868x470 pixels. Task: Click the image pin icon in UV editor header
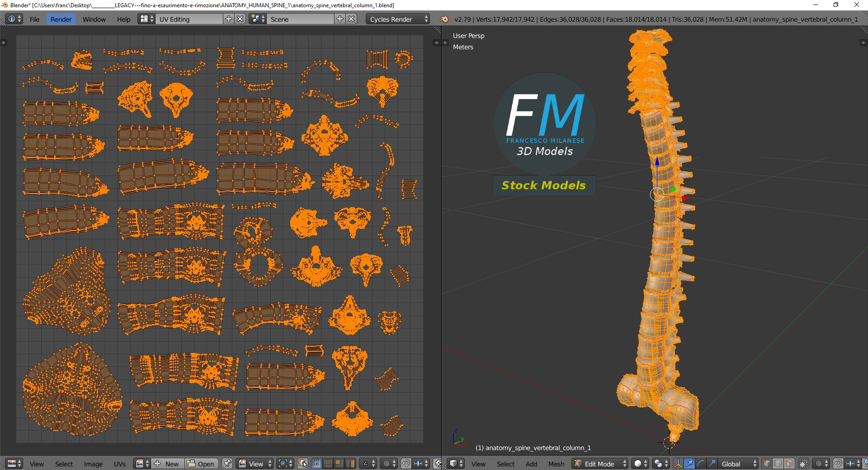(227, 464)
